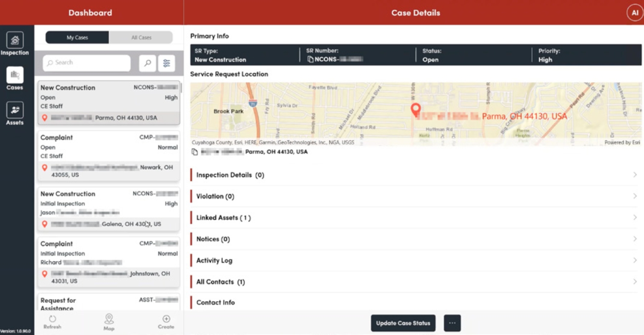
Task: Switch to the All Cases tab
Action: pyautogui.click(x=141, y=37)
